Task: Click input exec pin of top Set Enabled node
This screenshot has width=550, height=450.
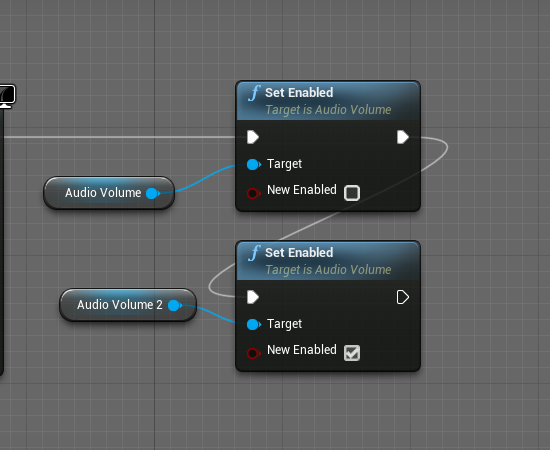Action: [x=253, y=137]
